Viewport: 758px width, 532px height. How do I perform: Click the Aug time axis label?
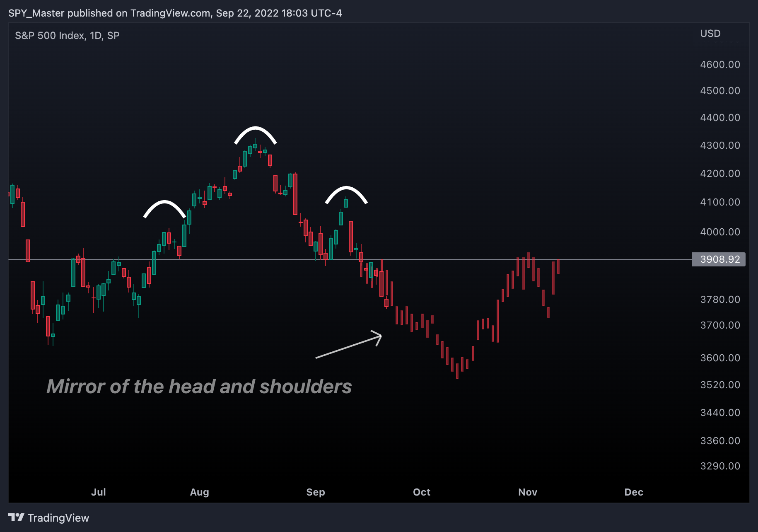point(199,492)
